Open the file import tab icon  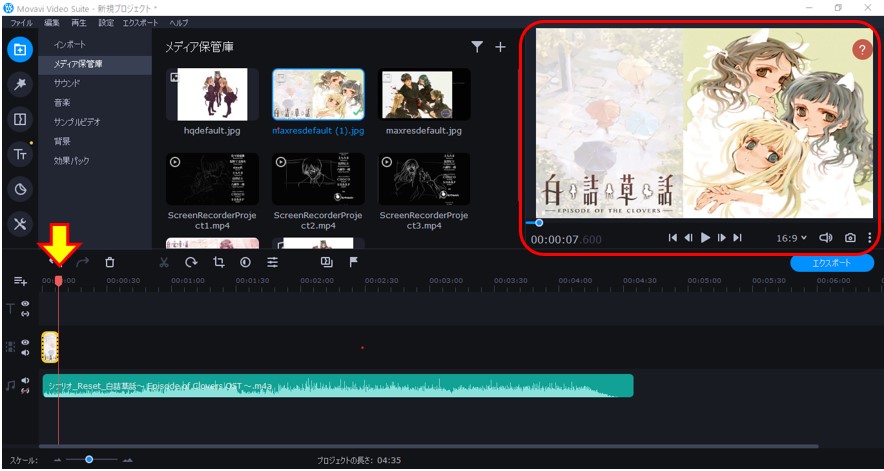20,50
